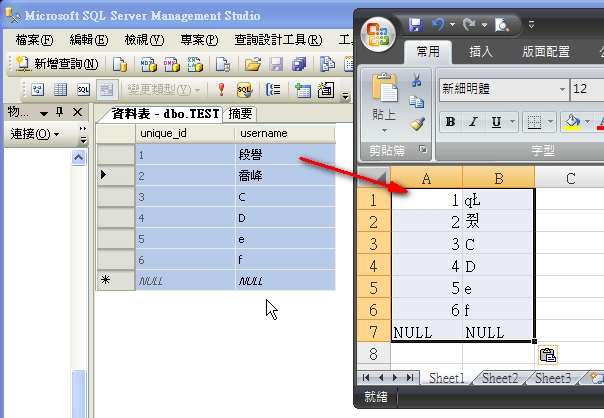
Task: Open the Borders dropdown arrow in Excel
Action: coord(550,122)
